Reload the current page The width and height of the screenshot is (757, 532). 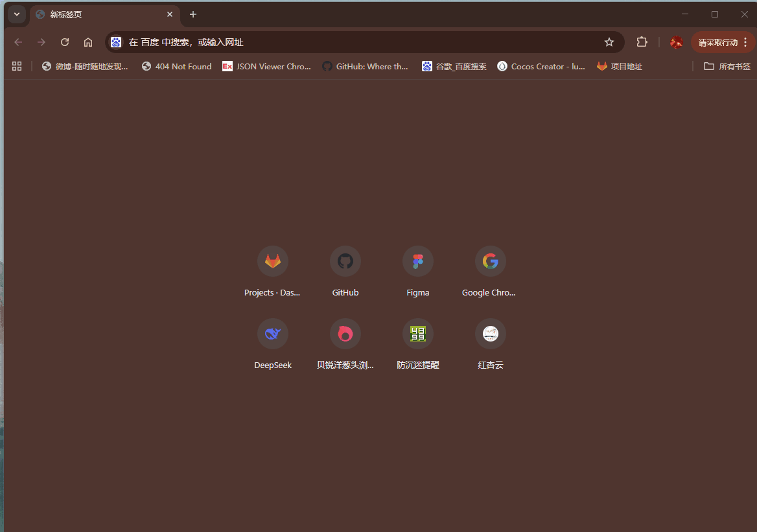coord(65,43)
